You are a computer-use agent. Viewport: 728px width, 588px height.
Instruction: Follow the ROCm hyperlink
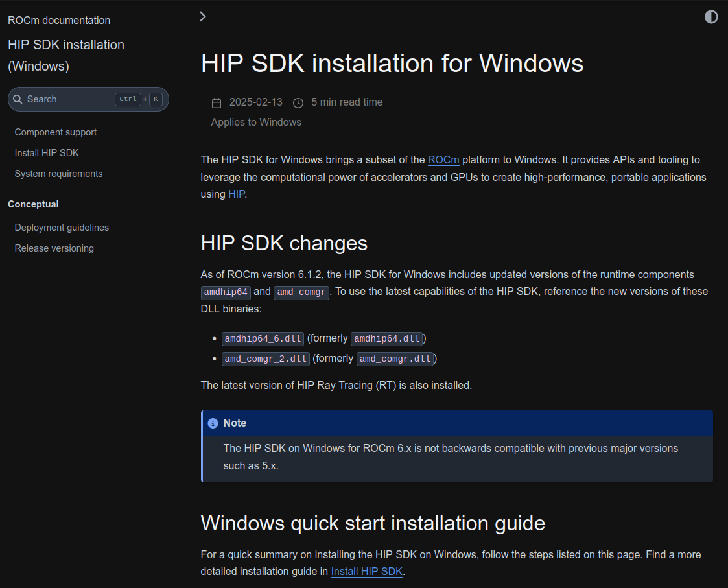443,159
